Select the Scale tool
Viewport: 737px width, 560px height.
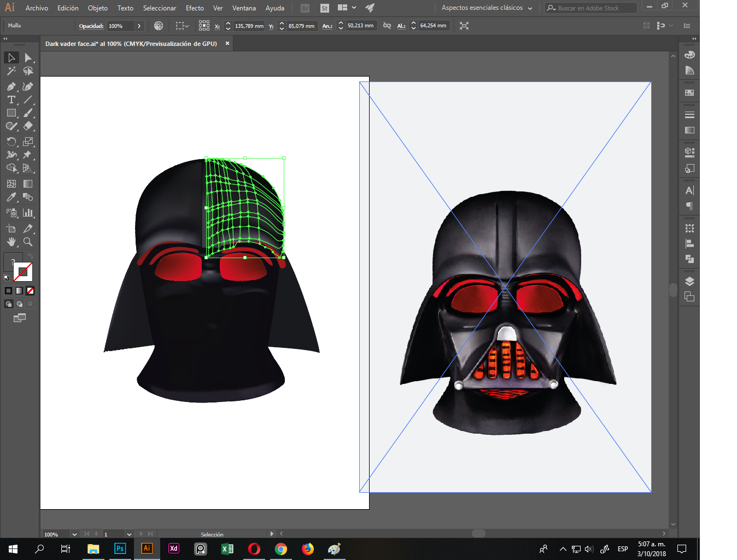(x=28, y=142)
